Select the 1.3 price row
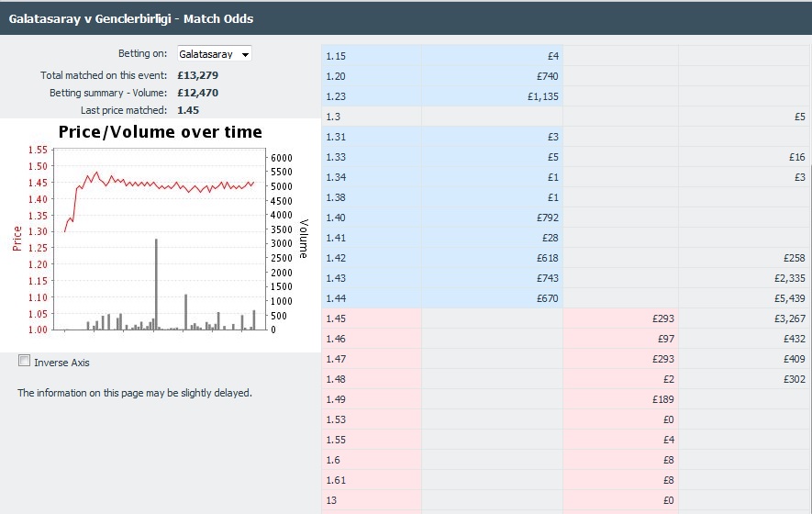Screen dimensions: 812x514 click(x=566, y=117)
